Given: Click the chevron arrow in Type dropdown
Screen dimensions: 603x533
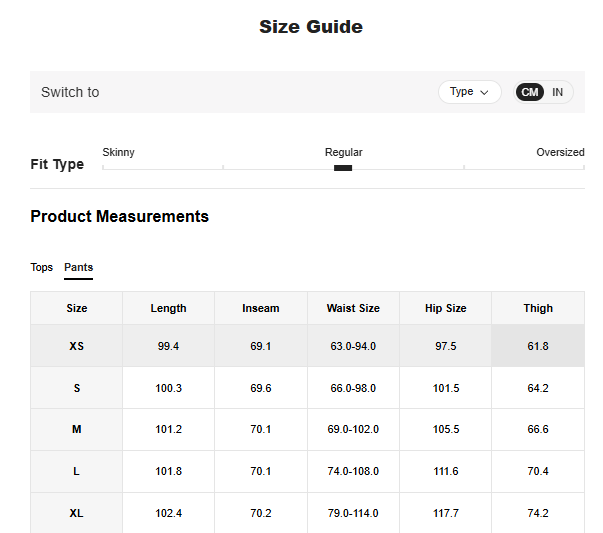Looking at the screenshot, I should coord(485,92).
